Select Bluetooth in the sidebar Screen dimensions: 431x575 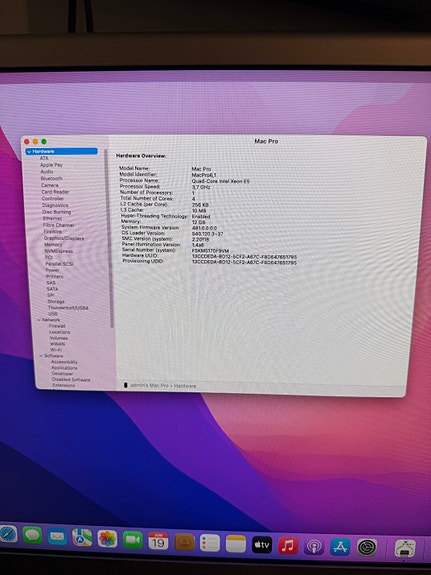coord(52,178)
